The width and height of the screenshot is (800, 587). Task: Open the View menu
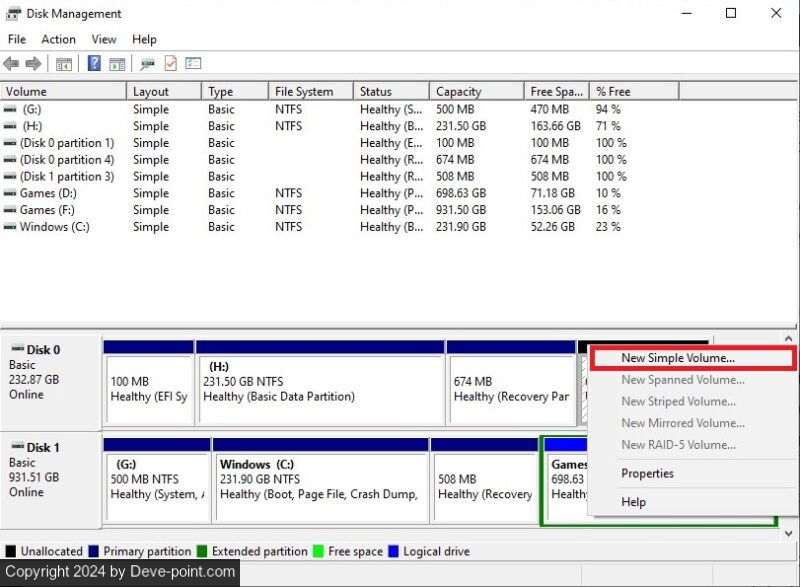click(104, 39)
